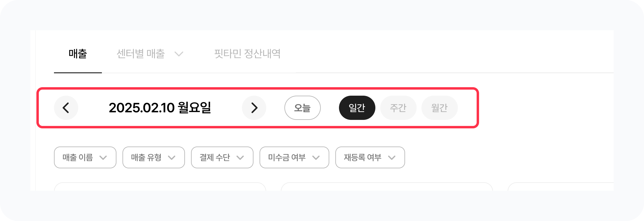The image size is (644, 221).
Task: Click the chevron icon in 매출 이름 filter
Action: (x=103, y=158)
